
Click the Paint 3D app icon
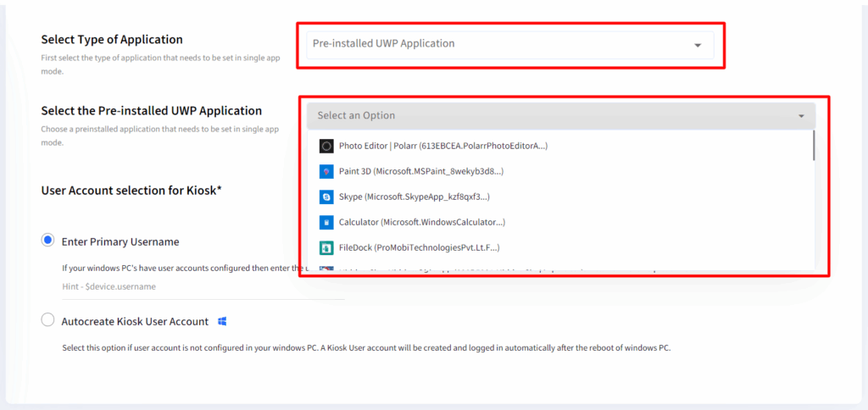tap(326, 171)
